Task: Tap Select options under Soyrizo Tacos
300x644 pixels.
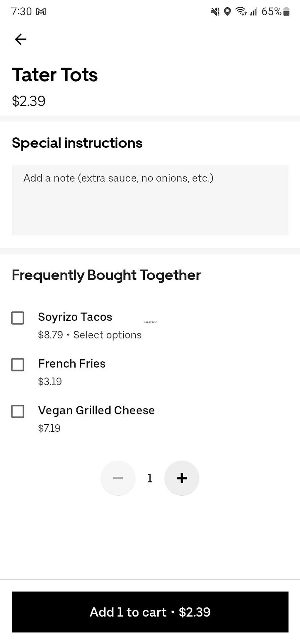Action: (x=107, y=335)
